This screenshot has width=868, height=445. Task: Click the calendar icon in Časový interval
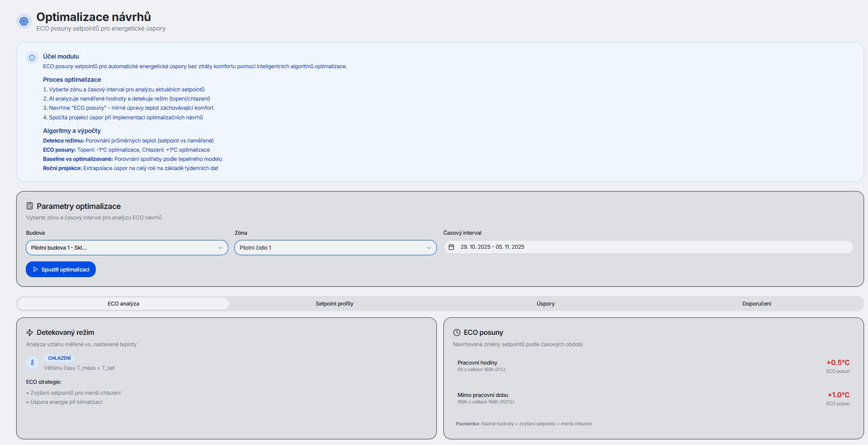click(x=451, y=247)
